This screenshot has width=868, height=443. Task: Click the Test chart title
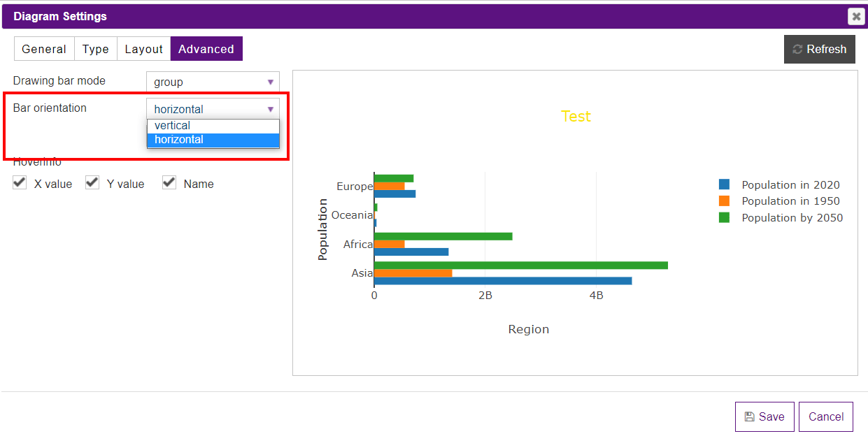point(576,116)
